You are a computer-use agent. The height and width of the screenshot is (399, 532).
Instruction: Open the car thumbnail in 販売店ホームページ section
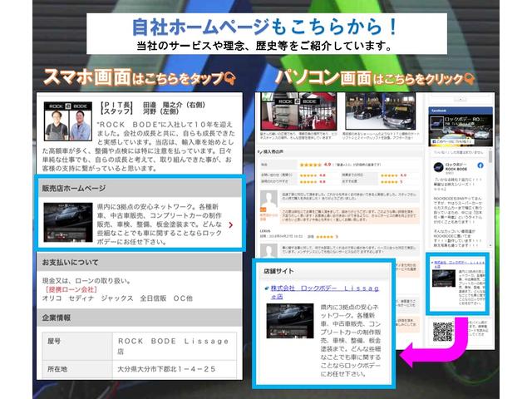68,223
